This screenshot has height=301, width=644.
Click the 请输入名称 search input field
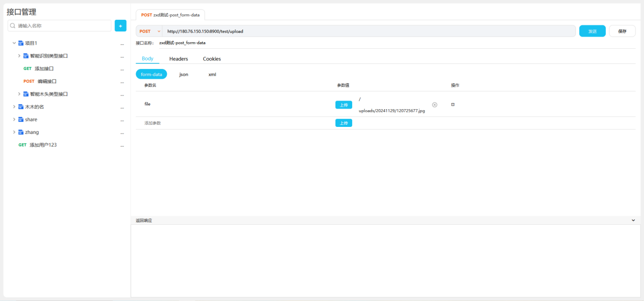pyautogui.click(x=62, y=25)
